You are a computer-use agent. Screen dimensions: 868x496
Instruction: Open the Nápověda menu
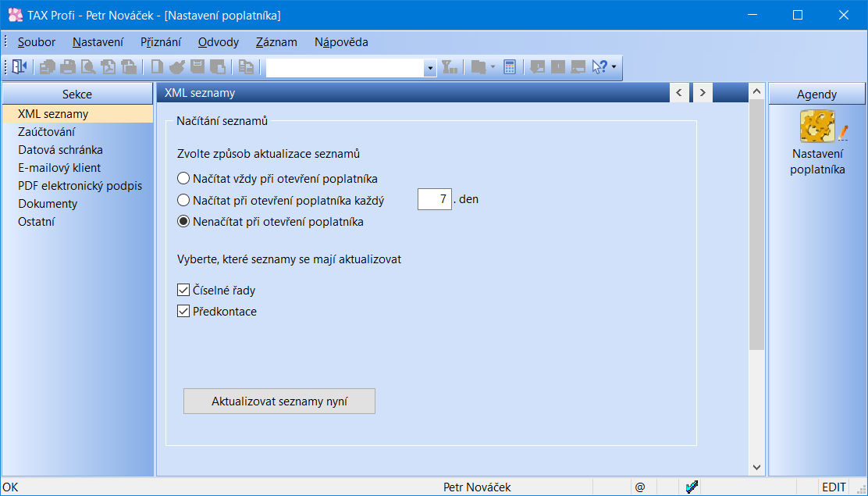341,42
